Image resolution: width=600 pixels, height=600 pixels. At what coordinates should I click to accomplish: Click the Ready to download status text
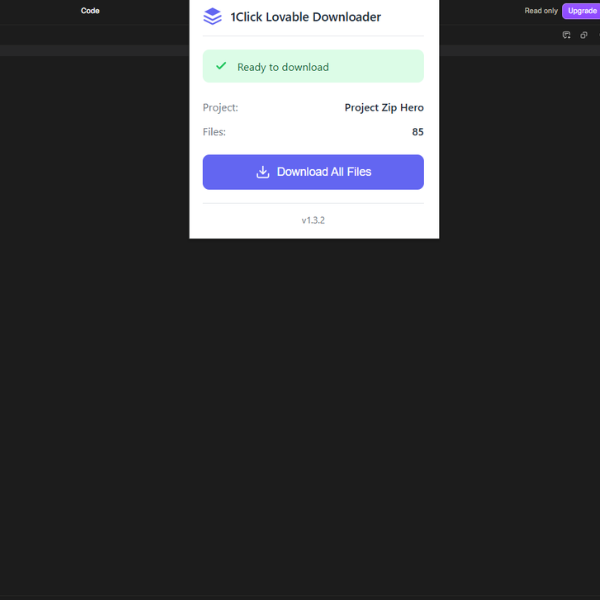283,67
